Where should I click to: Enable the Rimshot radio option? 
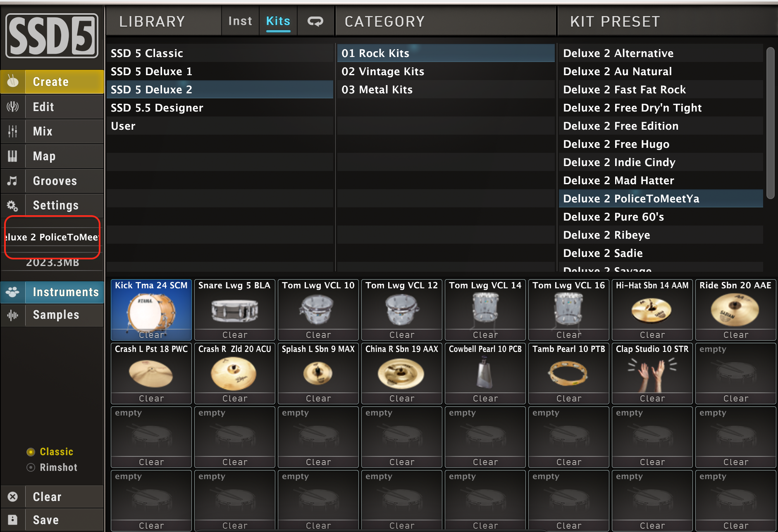click(x=31, y=468)
